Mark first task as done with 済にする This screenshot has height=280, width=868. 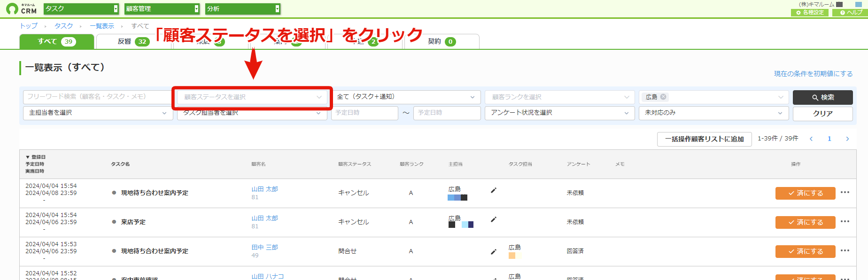tap(805, 193)
